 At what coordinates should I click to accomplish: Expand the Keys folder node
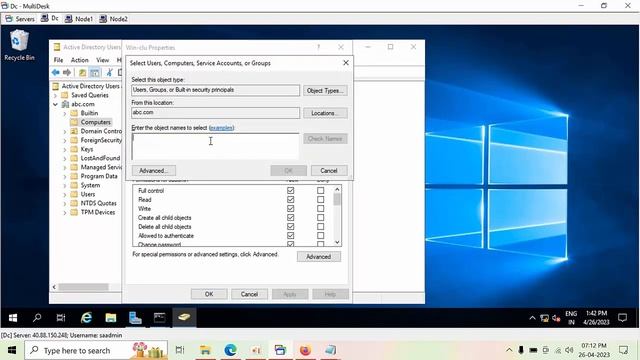coord(64,149)
